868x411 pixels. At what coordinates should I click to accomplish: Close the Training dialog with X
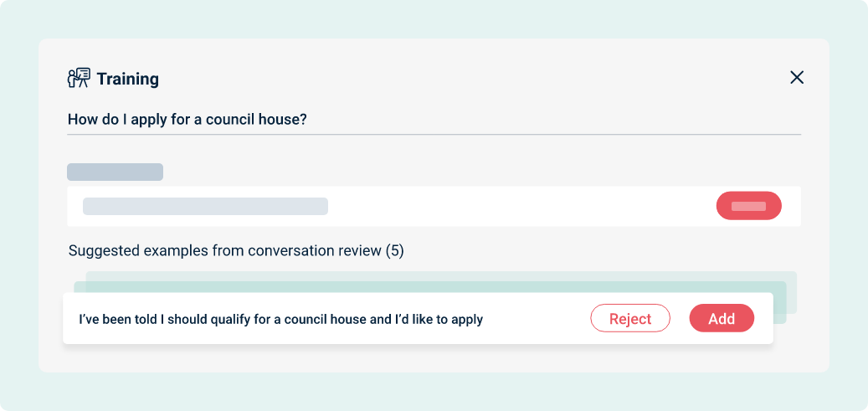tap(797, 78)
